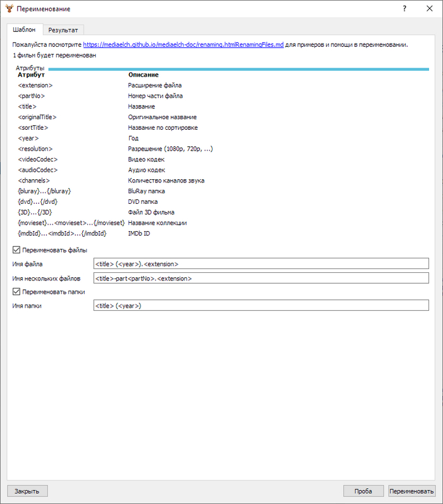Select the {3D}...{/3D} attribute text
The width and height of the screenshot is (443, 504).
(x=35, y=213)
